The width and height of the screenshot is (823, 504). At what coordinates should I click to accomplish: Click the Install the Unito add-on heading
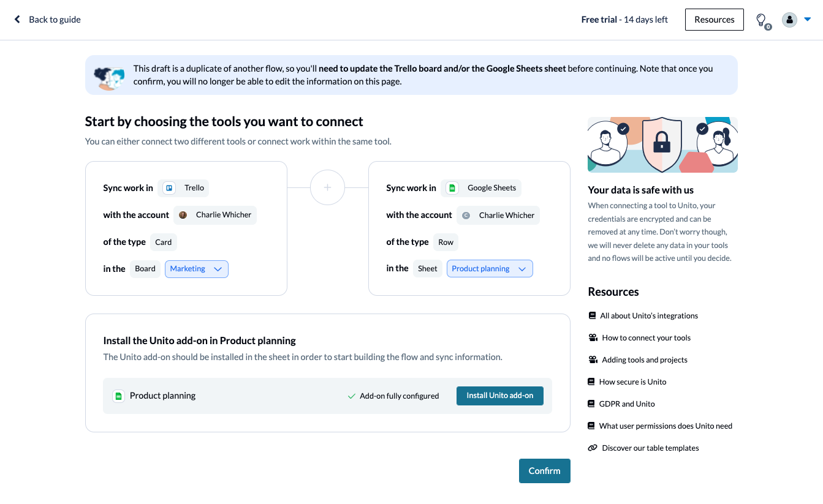coord(200,340)
